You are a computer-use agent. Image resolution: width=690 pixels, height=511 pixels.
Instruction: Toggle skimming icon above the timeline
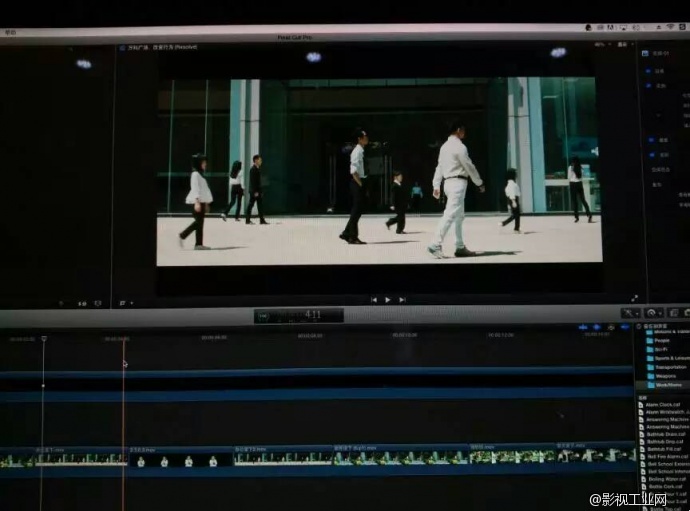(x=584, y=327)
